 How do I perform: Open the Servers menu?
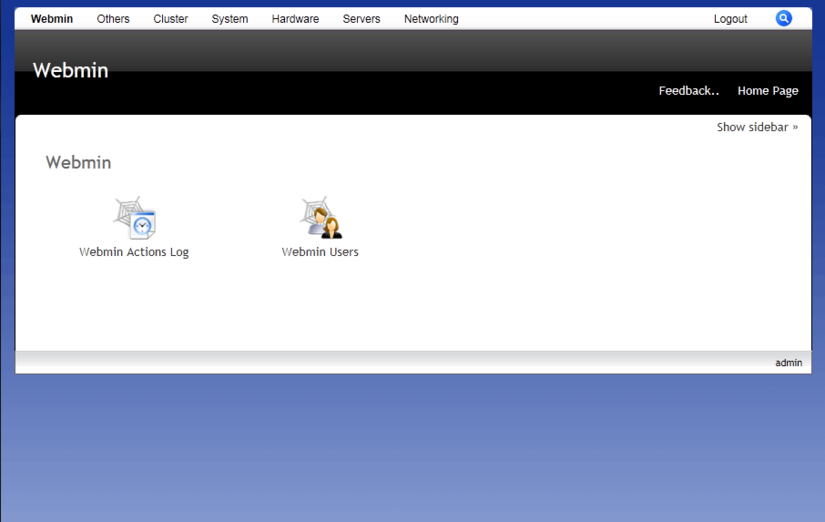pos(361,19)
